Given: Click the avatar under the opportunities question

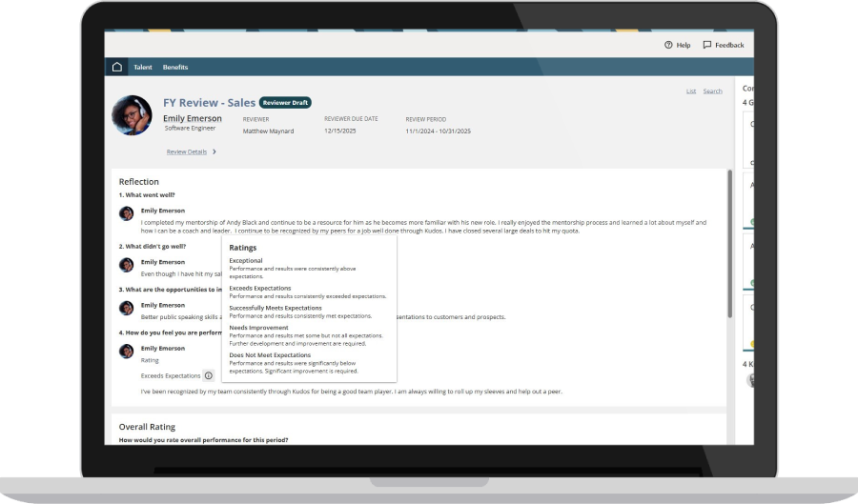Looking at the screenshot, I should (x=126, y=308).
